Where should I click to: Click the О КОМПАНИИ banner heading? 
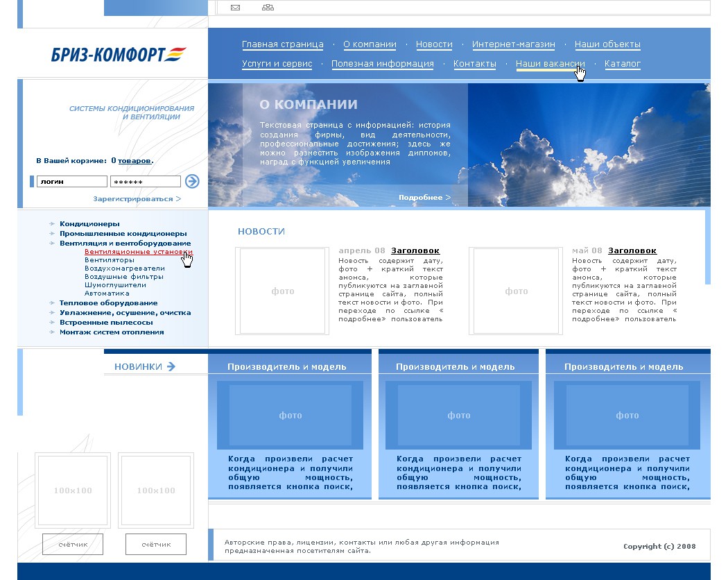309,105
